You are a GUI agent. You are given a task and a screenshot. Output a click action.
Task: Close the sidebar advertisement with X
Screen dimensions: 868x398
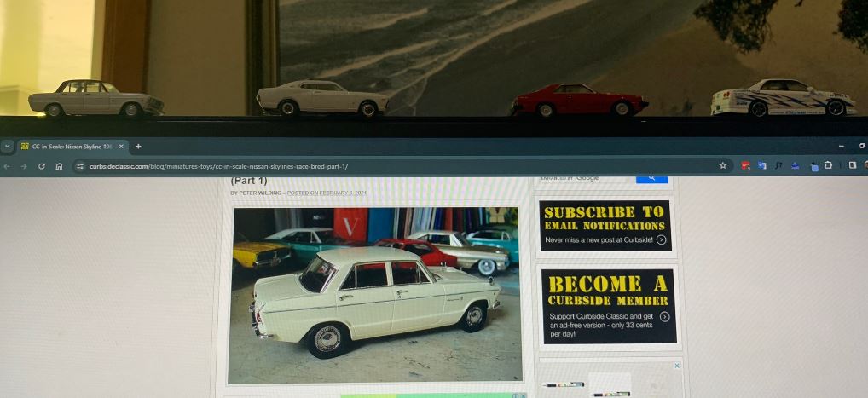click(x=676, y=366)
